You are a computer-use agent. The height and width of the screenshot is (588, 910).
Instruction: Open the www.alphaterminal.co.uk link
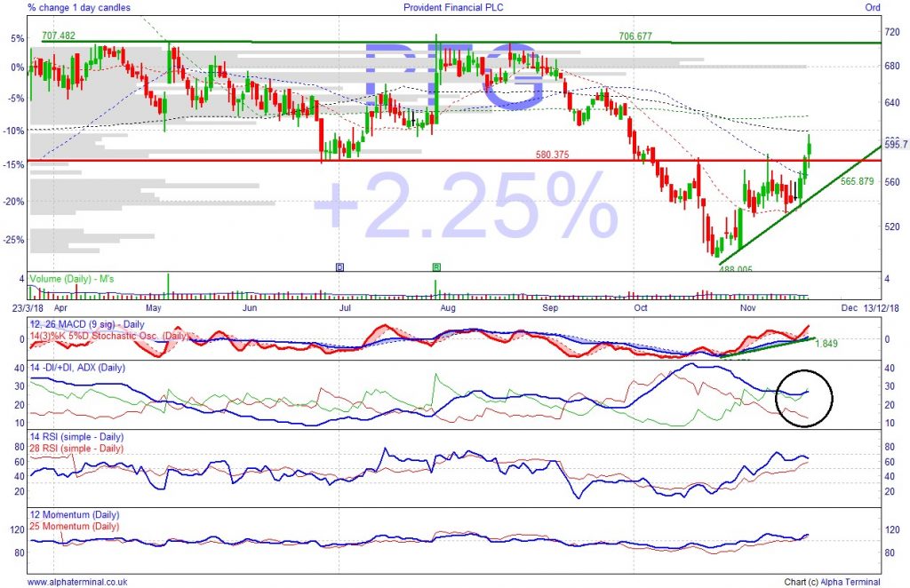click(x=77, y=582)
